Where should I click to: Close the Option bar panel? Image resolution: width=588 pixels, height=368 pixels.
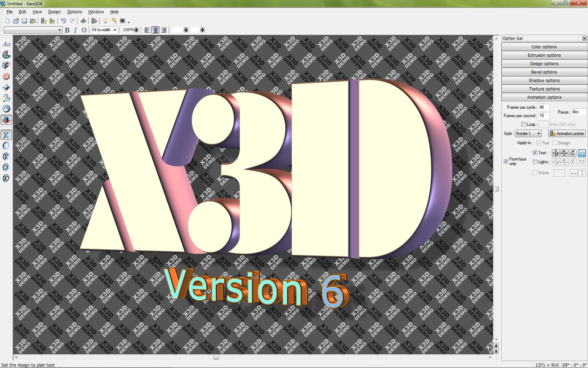coord(584,39)
